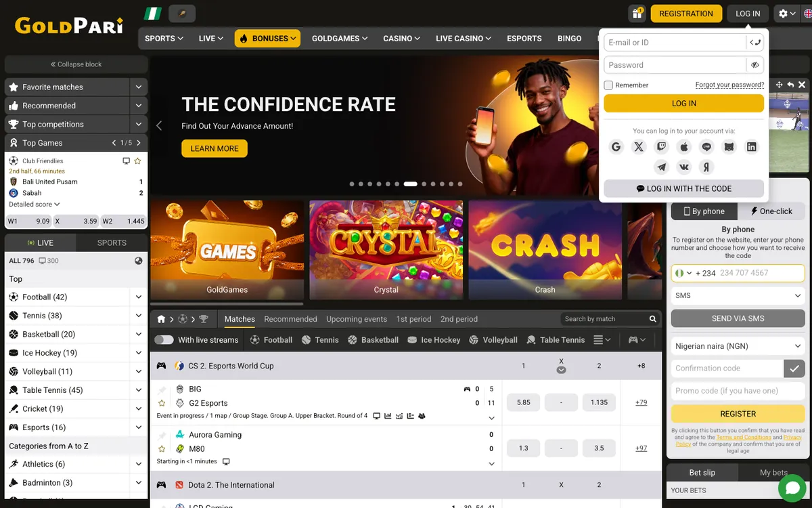812x508 pixels.
Task: Open the gift bonuses icon with badge
Action: point(637,14)
